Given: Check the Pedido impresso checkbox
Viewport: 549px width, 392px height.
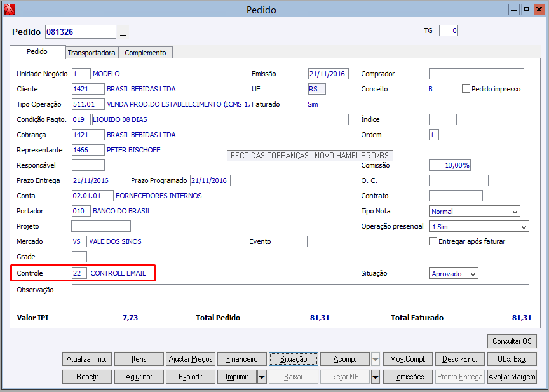Looking at the screenshot, I should tap(466, 89).
